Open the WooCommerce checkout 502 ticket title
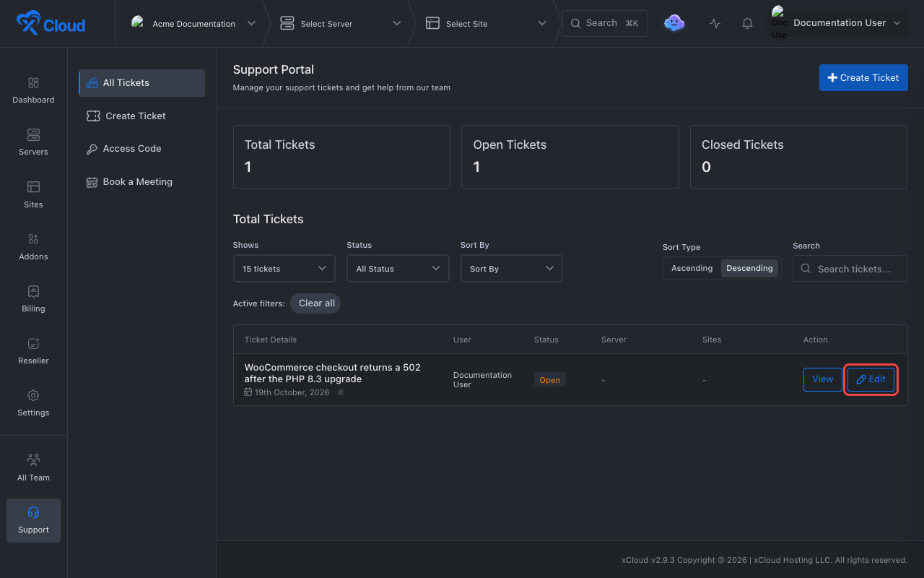 pyautogui.click(x=333, y=373)
